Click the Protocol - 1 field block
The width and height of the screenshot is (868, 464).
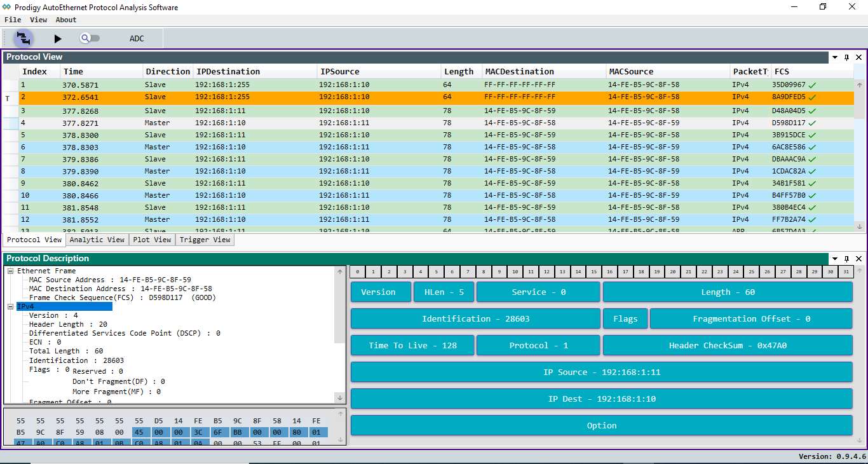(538, 345)
